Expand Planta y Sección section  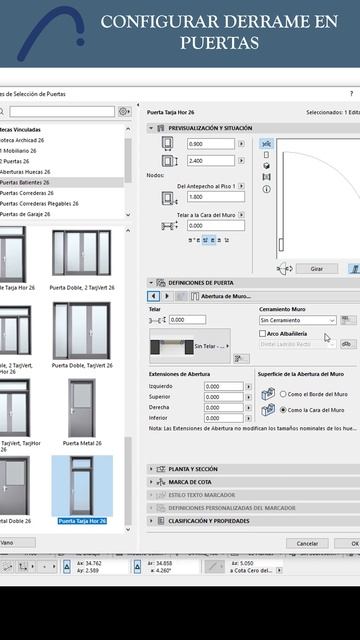coord(151,469)
